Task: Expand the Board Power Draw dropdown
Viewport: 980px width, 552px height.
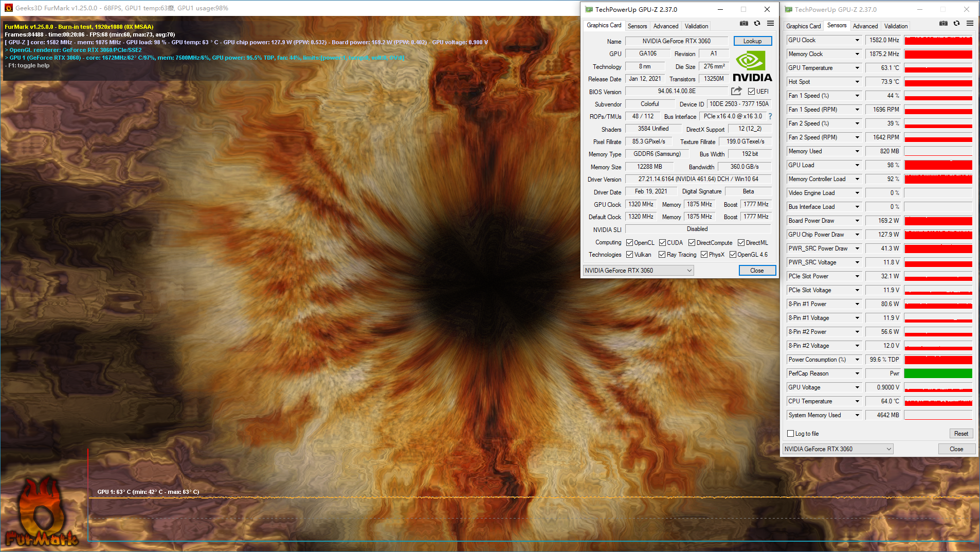Action: (x=857, y=221)
